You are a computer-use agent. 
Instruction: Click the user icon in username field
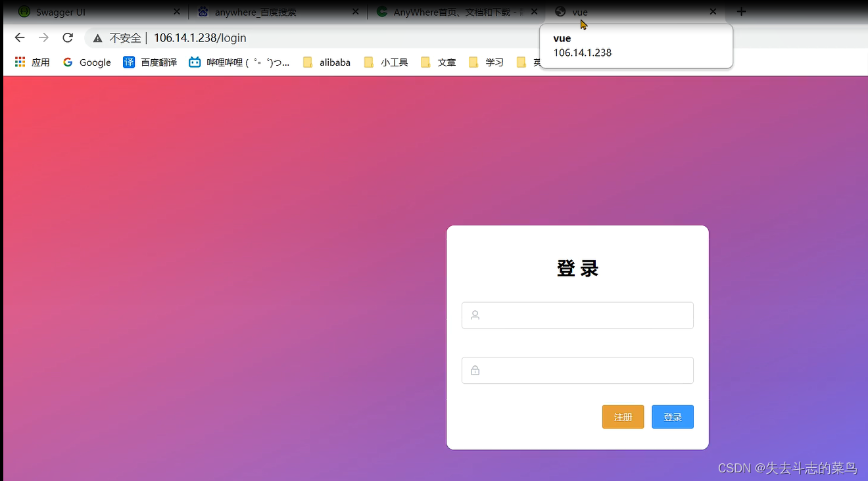point(475,315)
